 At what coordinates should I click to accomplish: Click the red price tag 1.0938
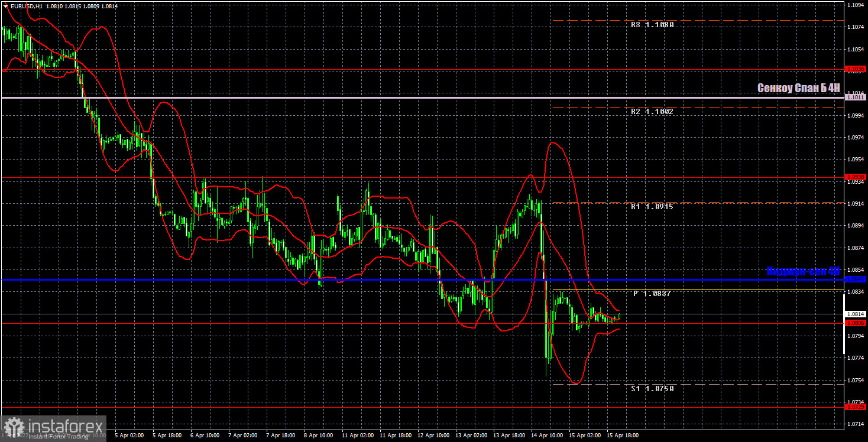[x=856, y=177]
